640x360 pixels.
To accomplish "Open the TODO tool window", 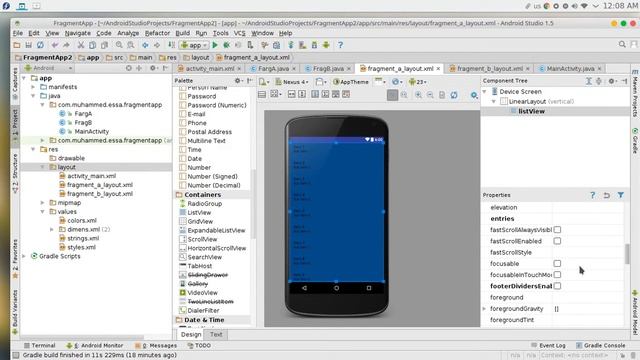I will click(x=199, y=345).
